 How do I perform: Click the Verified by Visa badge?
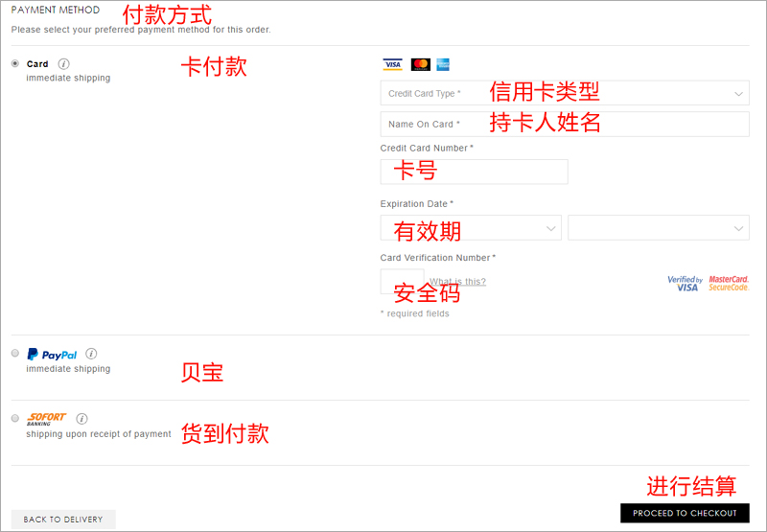(x=685, y=283)
